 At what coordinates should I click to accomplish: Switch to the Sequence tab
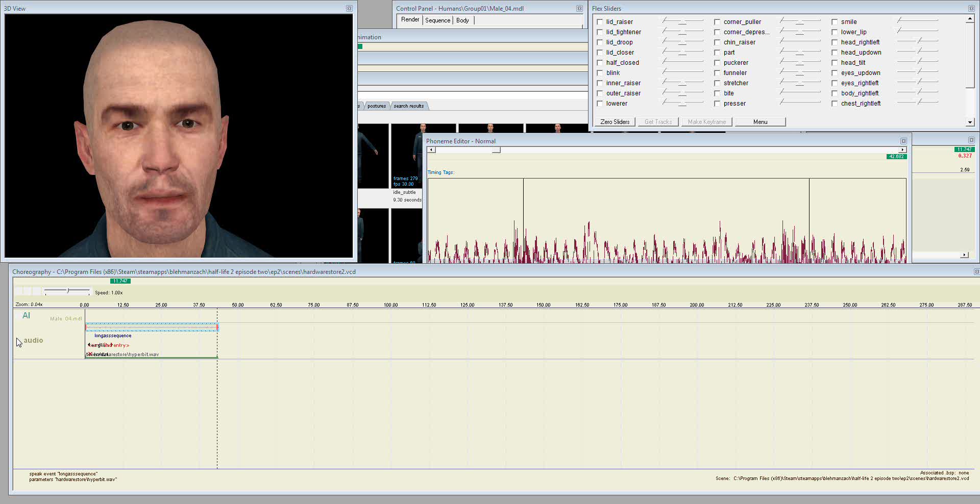click(437, 20)
